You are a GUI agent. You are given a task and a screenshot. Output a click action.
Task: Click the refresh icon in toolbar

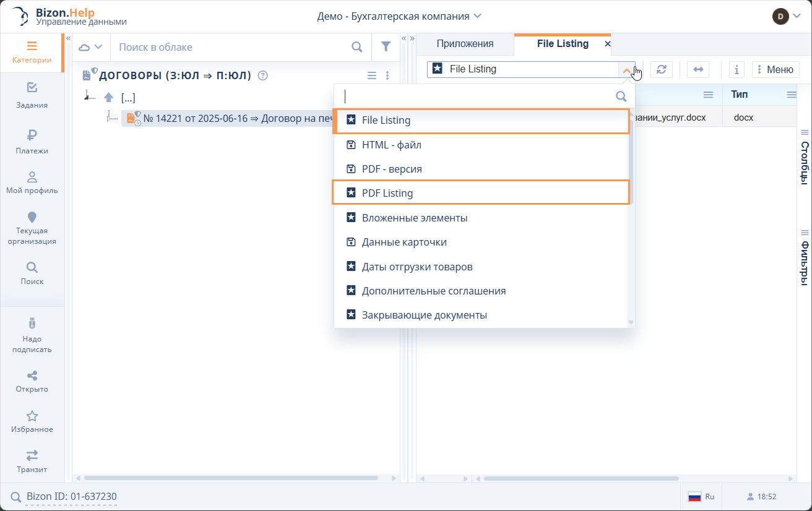point(662,69)
